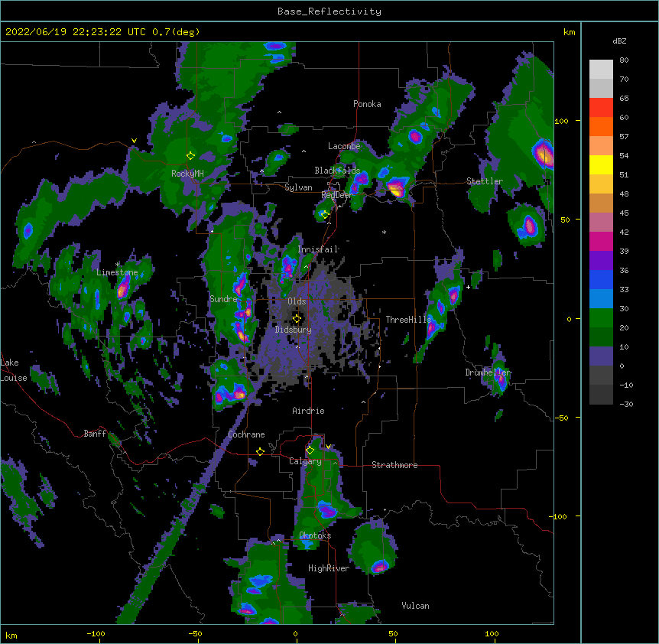Viewport: 659px width, 644px height.
Task: Click the white asterisk marker east of Innisfail
Action: [x=384, y=232]
